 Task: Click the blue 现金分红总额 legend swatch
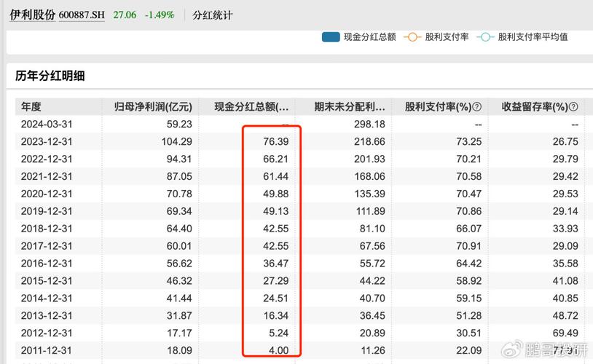point(331,36)
